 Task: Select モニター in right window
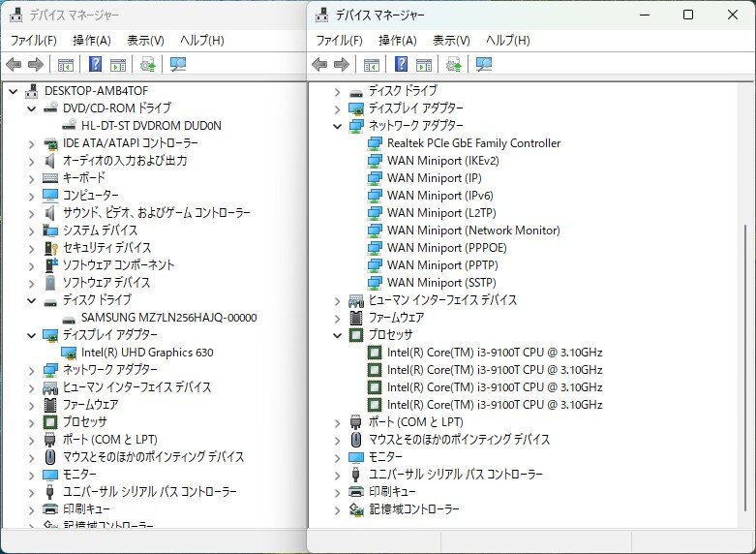[x=385, y=457]
